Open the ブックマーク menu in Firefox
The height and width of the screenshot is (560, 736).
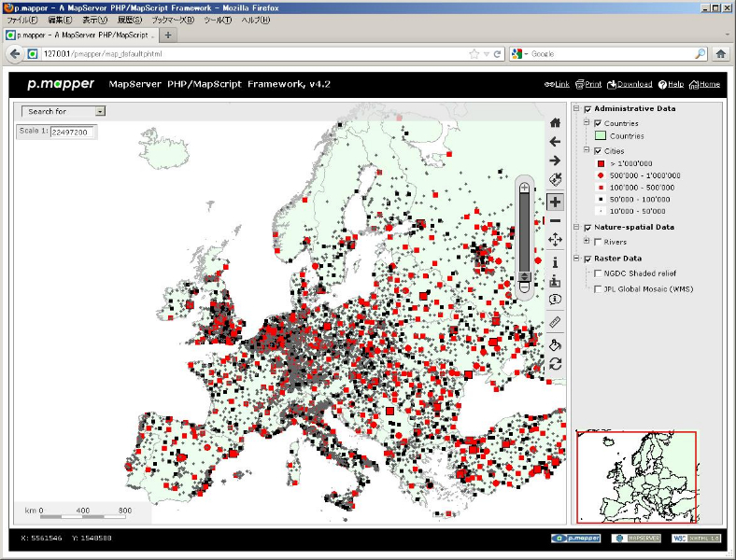point(175,20)
